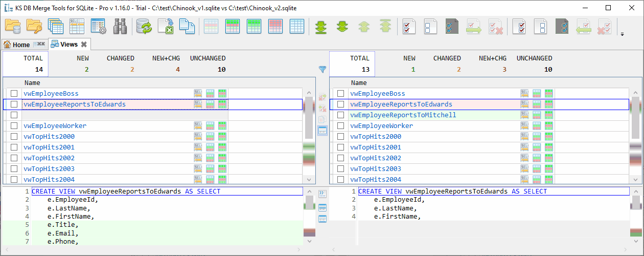The width and height of the screenshot is (644, 256).
Task: Click the first uncheck-all document icon
Action: tap(430, 26)
